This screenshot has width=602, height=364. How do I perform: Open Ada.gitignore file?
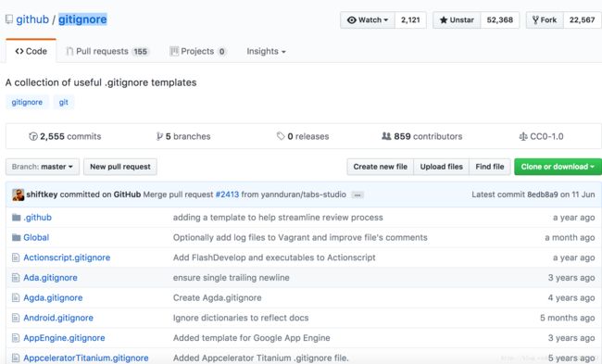click(x=50, y=278)
